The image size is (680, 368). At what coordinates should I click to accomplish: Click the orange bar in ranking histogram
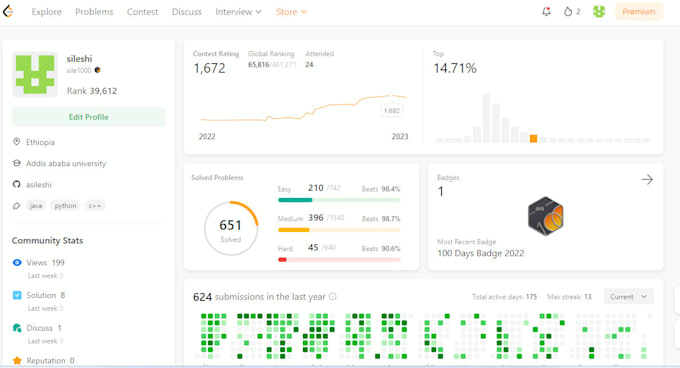pos(533,139)
